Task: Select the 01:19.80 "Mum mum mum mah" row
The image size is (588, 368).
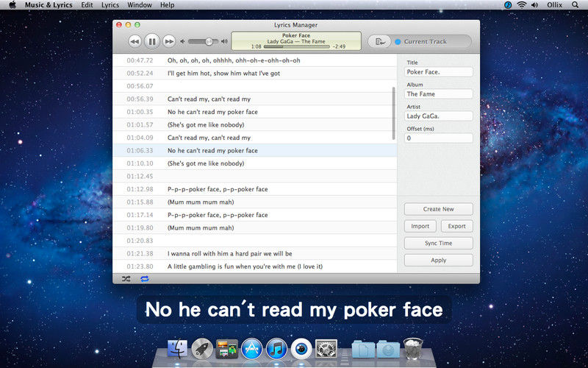Action: point(254,227)
